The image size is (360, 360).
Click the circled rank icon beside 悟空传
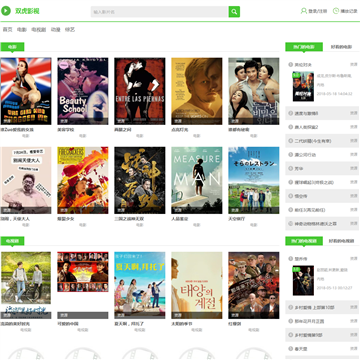point(291,196)
